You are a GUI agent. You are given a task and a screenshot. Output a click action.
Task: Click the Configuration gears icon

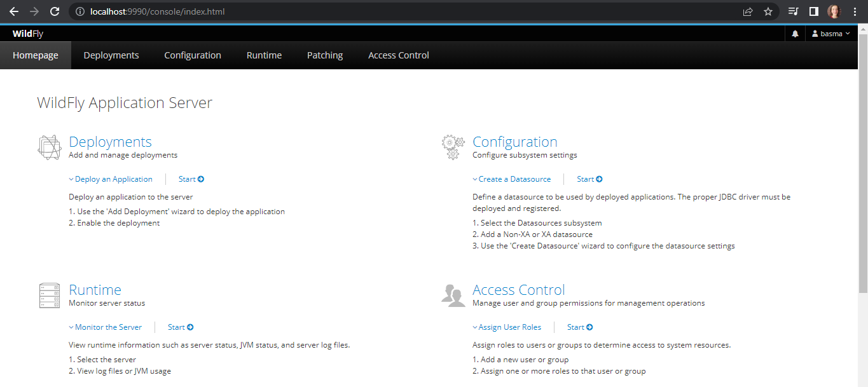453,147
